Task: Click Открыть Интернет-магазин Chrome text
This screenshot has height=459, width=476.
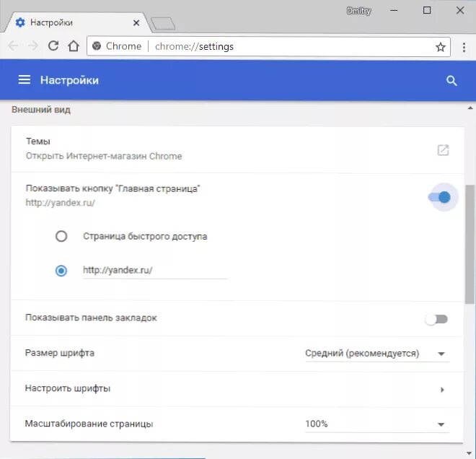Action: (x=104, y=156)
